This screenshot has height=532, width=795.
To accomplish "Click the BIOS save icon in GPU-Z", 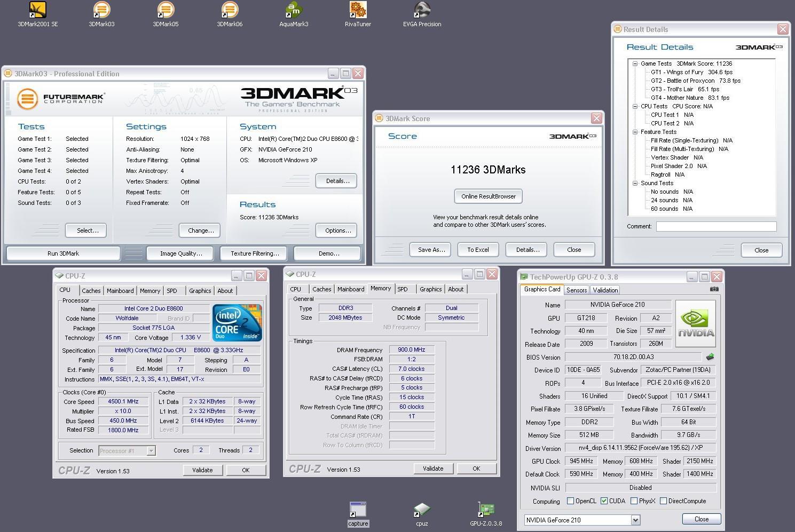I will pos(710,357).
